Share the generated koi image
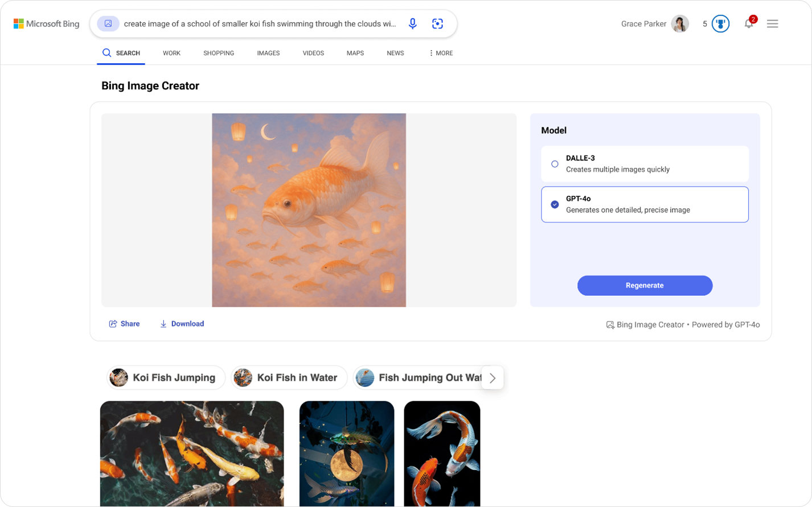The image size is (812, 507). 124,324
